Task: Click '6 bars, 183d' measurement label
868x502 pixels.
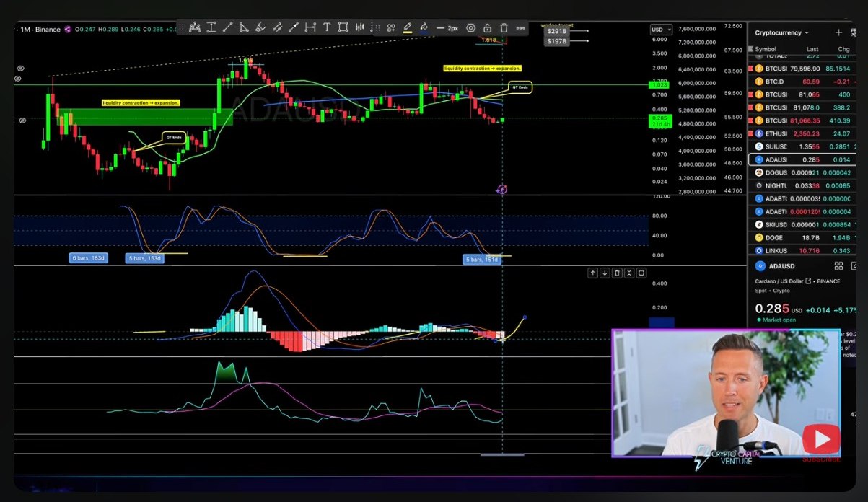Action: coord(88,257)
